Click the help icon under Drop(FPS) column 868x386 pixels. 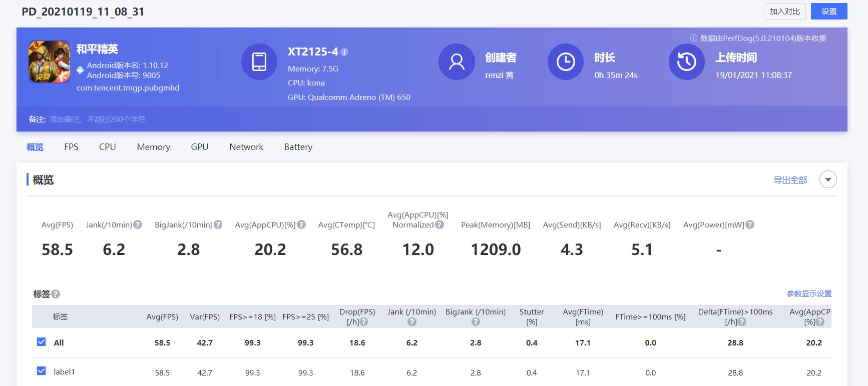[x=364, y=322]
